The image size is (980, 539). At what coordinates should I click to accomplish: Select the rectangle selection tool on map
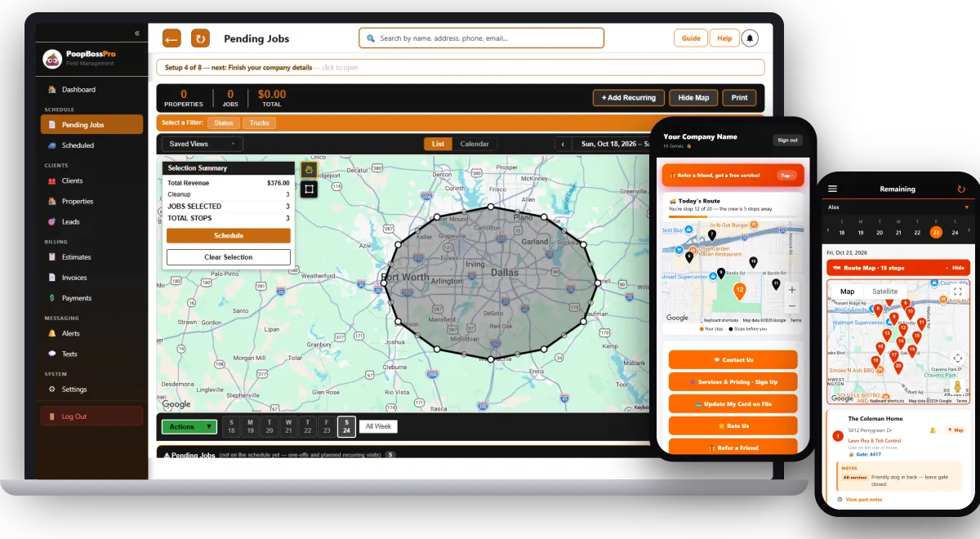(309, 189)
